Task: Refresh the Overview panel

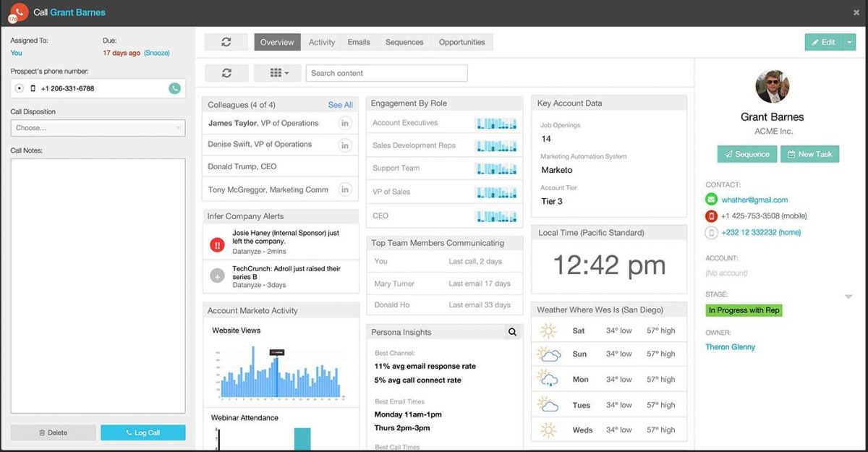Action: click(x=226, y=42)
